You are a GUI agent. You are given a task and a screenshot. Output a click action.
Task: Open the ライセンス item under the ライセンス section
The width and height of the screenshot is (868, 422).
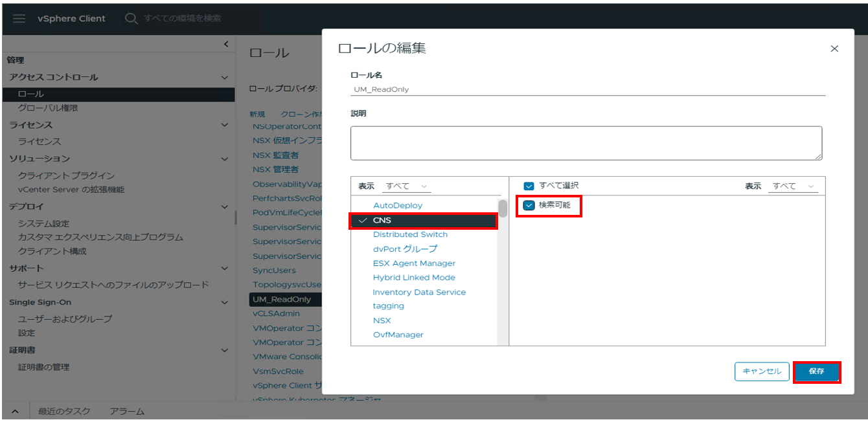click(40, 142)
